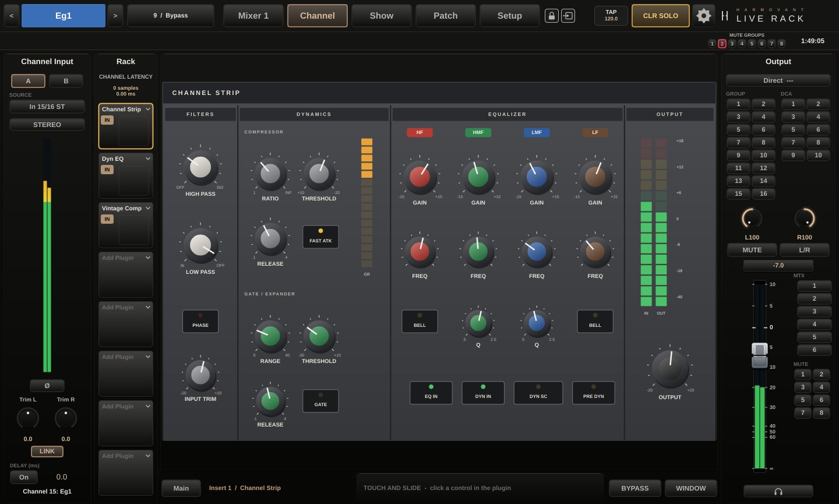839x504 pixels.
Task: Click the Low Pass filter knob
Action: (200, 245)
